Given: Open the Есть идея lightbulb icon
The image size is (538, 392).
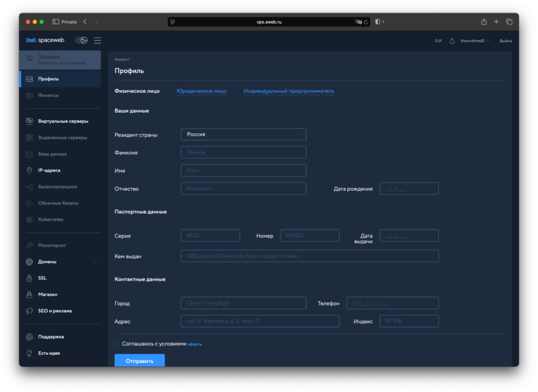Looking at the screenshot, I should pyautogui.click(x=29, y=353).
